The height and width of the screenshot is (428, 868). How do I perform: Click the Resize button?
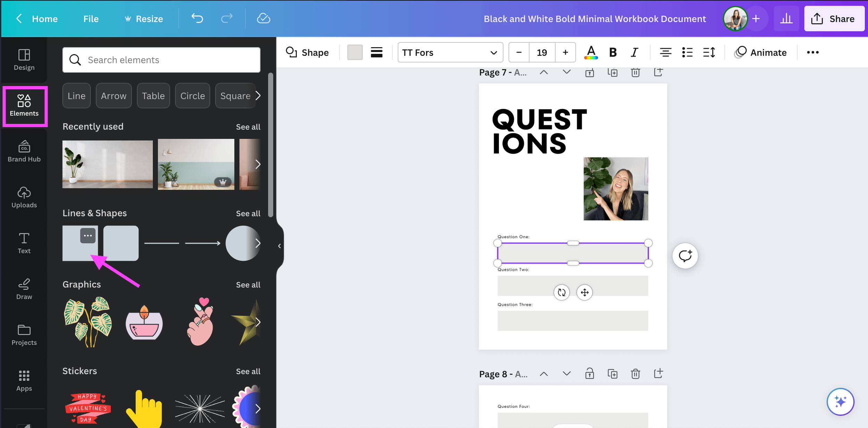144,19
